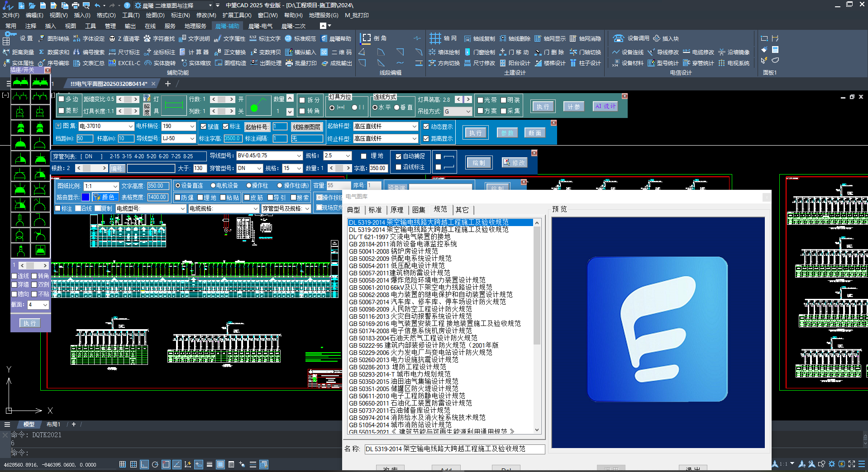Click the 线路原图层 button
Image resolution: width=868 pixels, height=472 pixels.
(x=306, y=127)
